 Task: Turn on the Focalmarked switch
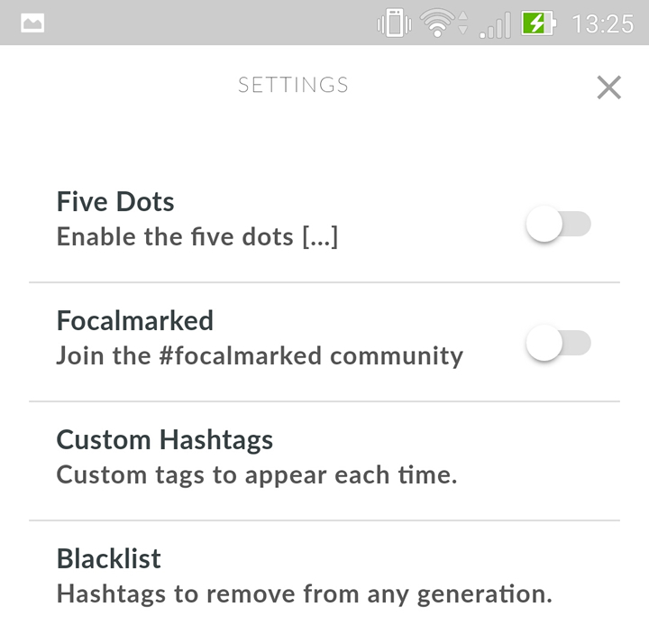point(558,344)
